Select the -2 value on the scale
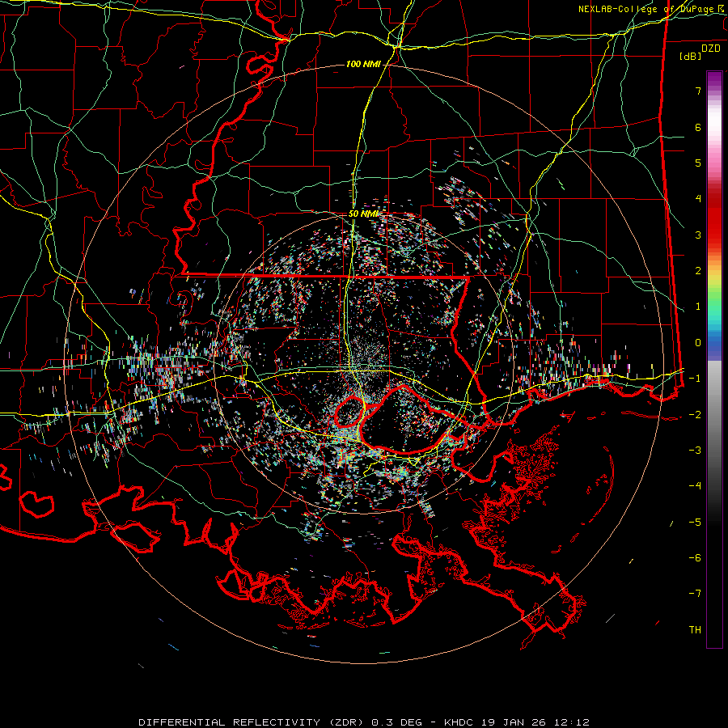Screen dimensions: 728x728 click(x=695, y=415)
